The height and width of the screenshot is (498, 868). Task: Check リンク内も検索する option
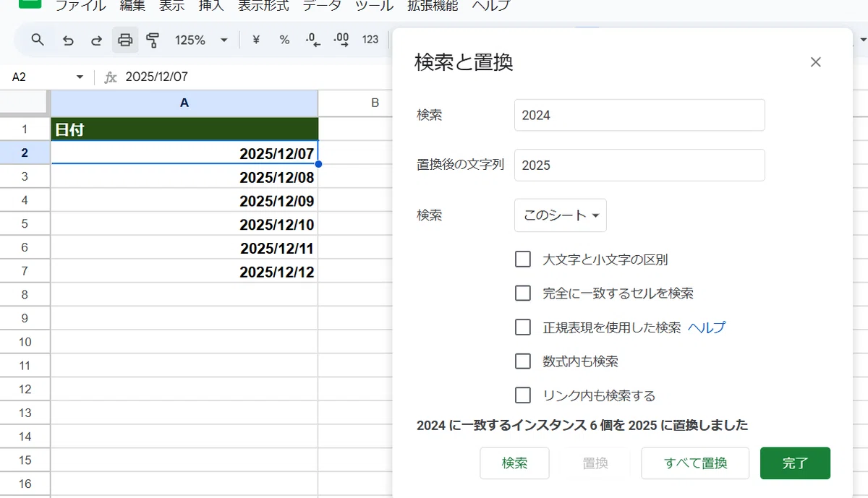point(523,395)
